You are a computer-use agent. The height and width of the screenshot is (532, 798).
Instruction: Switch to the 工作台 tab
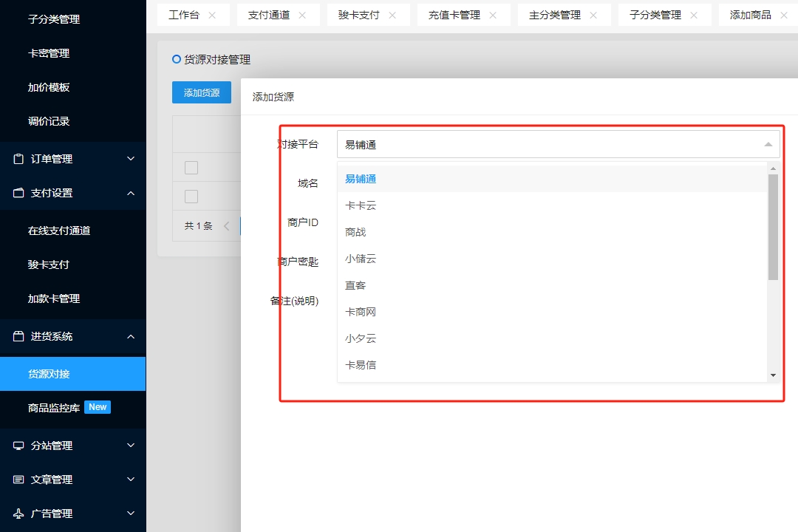point(184,16)
